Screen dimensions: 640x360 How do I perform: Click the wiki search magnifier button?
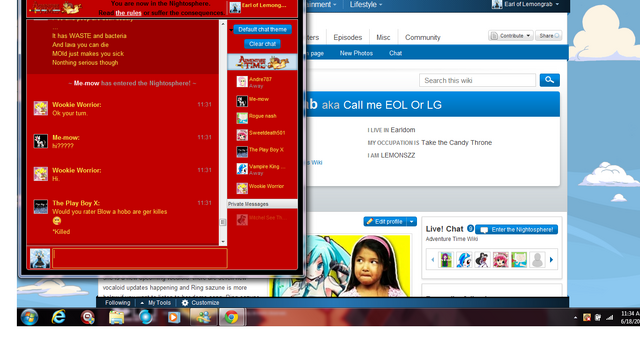[x=549, y=80]
